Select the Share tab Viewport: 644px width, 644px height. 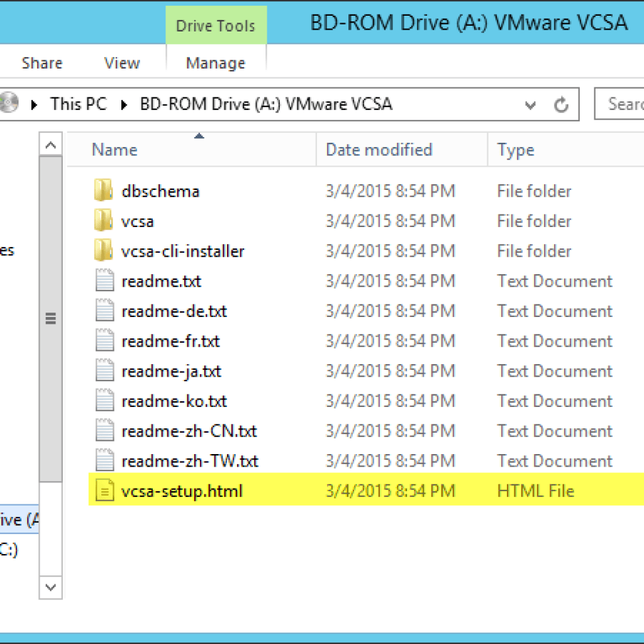tap(42, 63)
